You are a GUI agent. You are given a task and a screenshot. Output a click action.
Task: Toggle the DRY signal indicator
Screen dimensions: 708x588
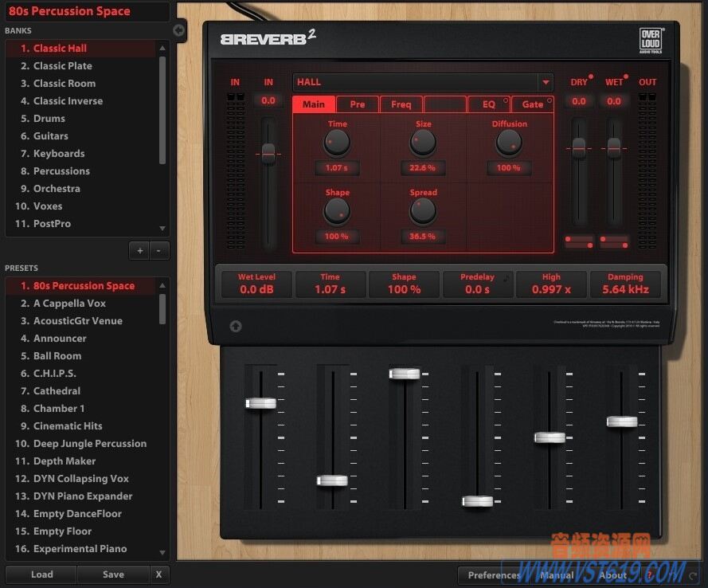click(589, 78)
